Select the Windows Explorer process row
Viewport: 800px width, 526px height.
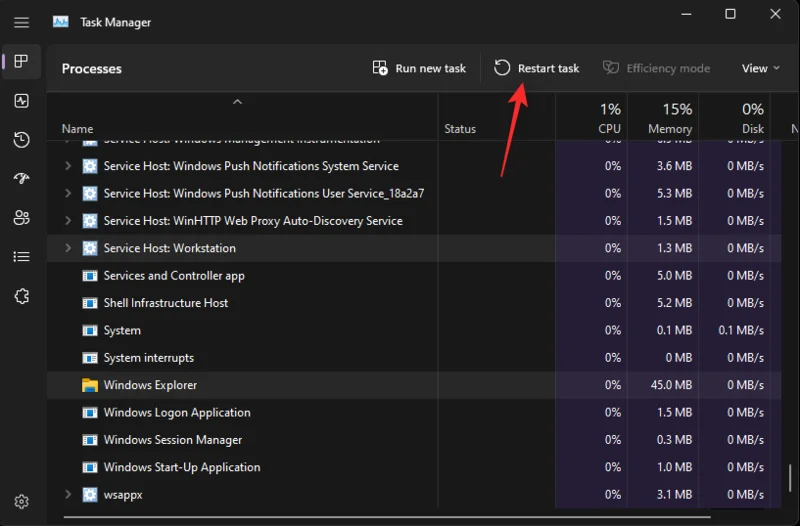pos(414,385)
